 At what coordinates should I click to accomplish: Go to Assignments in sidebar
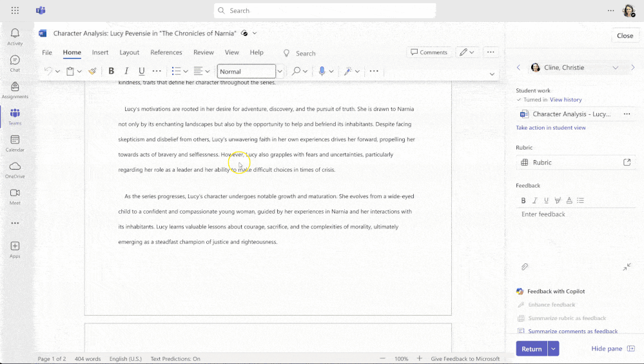(15, 90)
